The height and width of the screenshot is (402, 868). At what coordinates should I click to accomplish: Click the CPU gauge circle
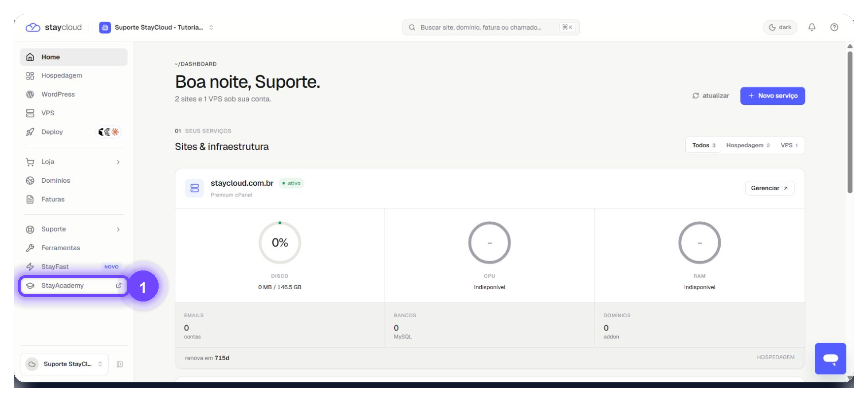point(490,242)
